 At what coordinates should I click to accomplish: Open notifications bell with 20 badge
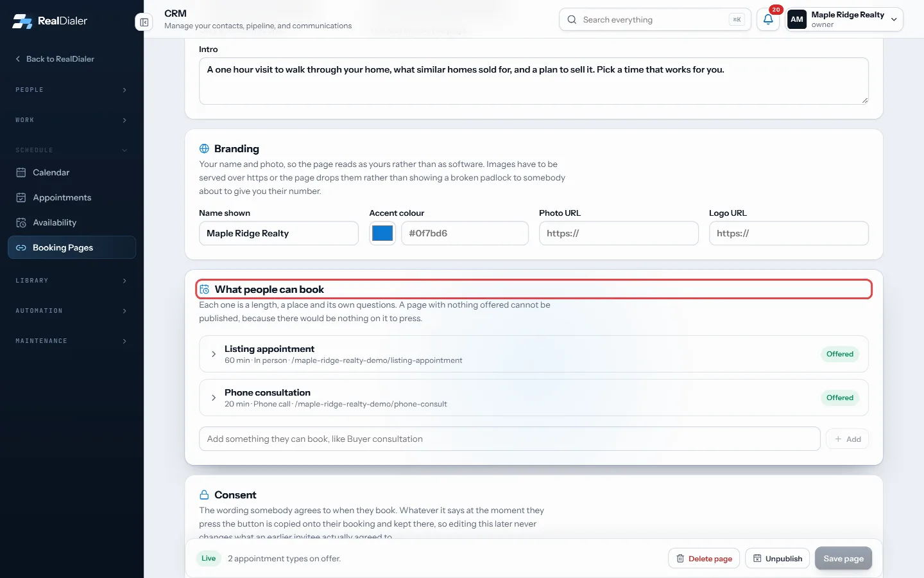pyautogui.click(x=768, y=19)
